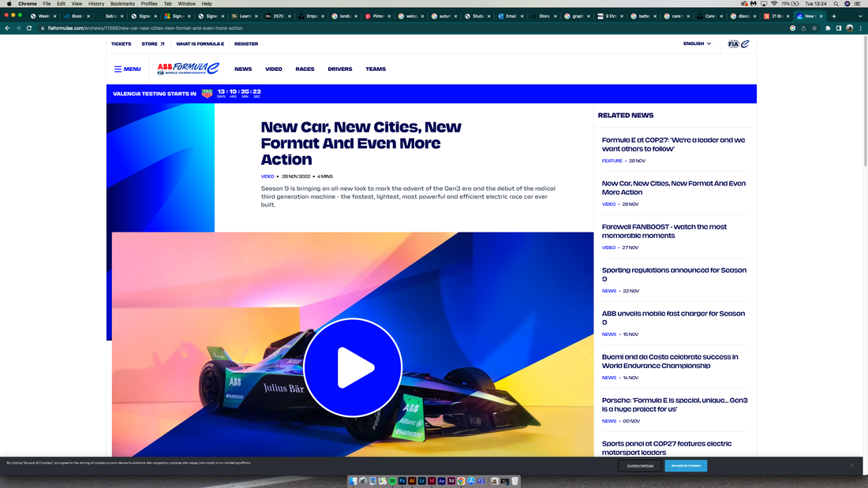Open InDesign from the dock

[432, 482]
